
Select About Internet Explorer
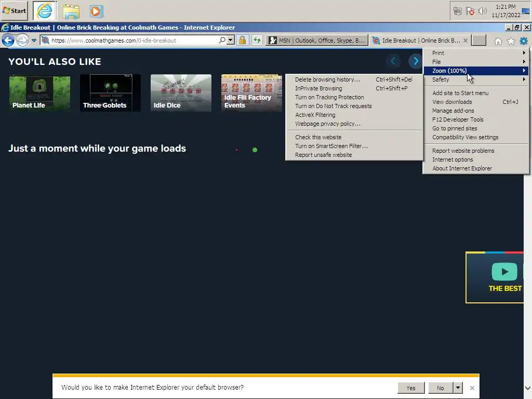[476, 168]
